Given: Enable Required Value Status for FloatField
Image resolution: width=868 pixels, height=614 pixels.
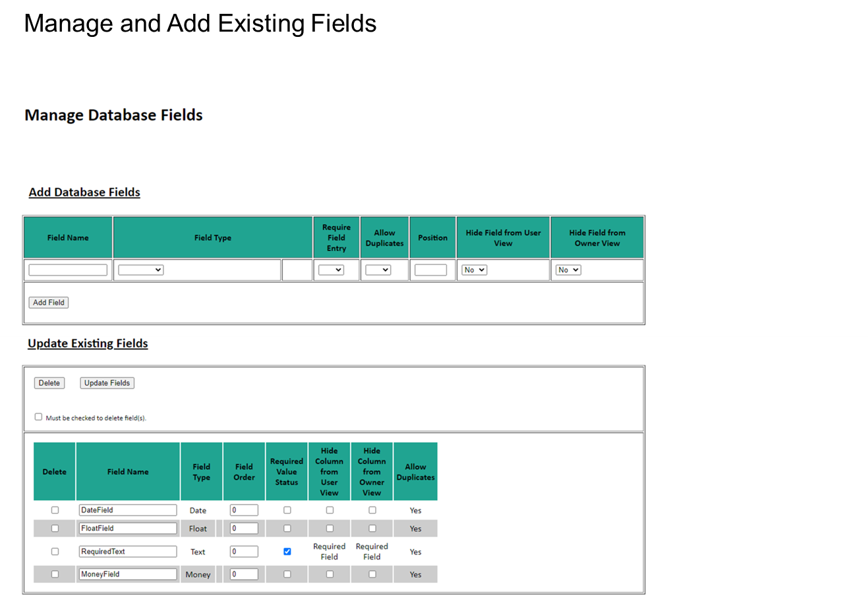Looking at the screenshot, I should tap(287, 528).
